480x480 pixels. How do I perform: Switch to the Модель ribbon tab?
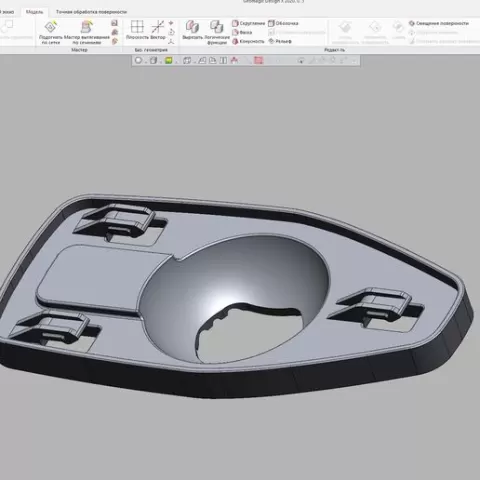point(34,12)
